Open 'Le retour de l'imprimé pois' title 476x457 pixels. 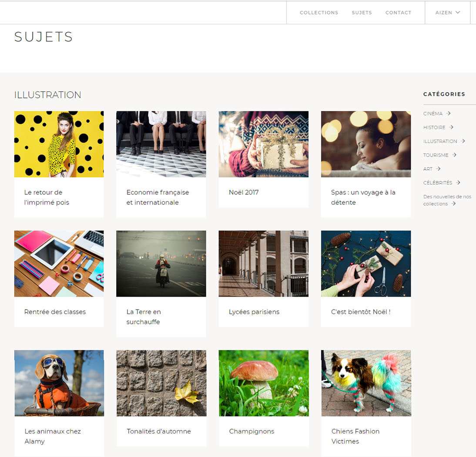click(47, 197)
